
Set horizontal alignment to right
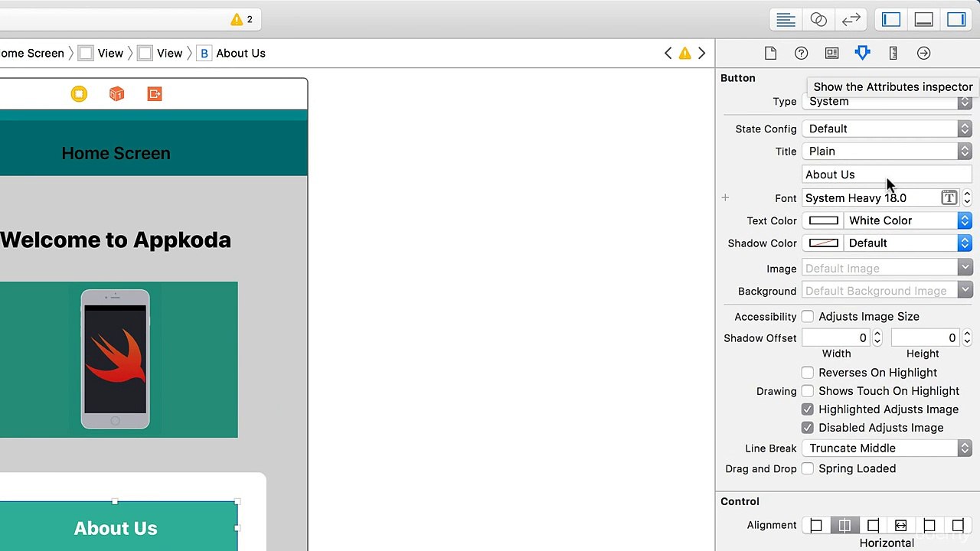click(873, 525)
